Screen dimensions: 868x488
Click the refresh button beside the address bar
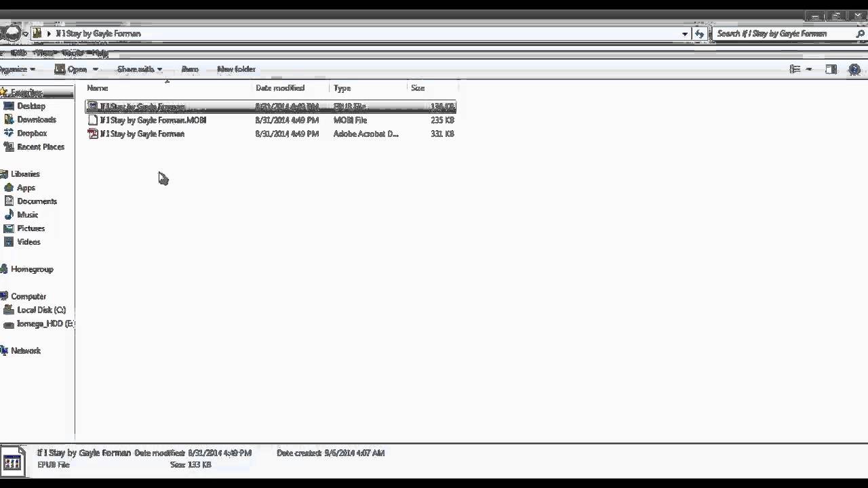(699, 33)
